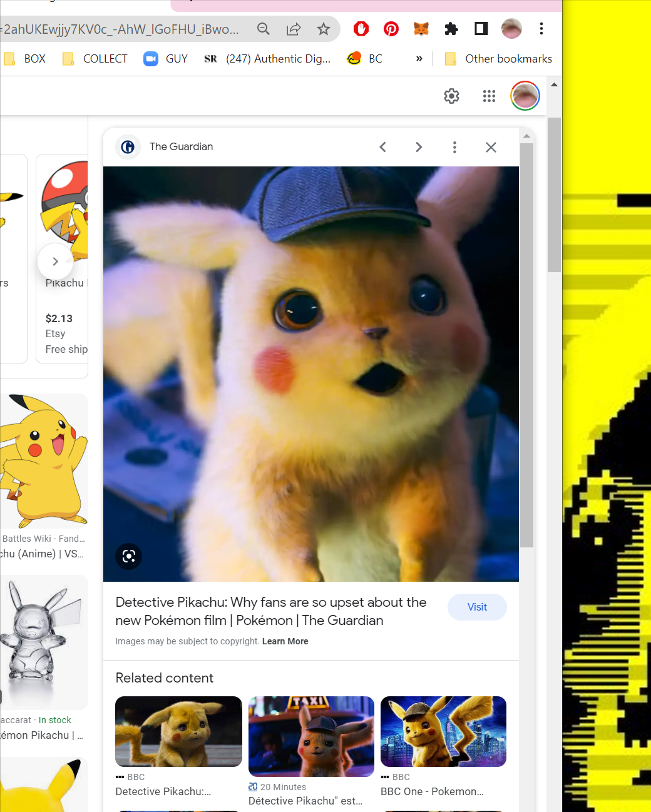Click the Learn More copyright link
Viewport: 651px width, 812px height.
285,641
